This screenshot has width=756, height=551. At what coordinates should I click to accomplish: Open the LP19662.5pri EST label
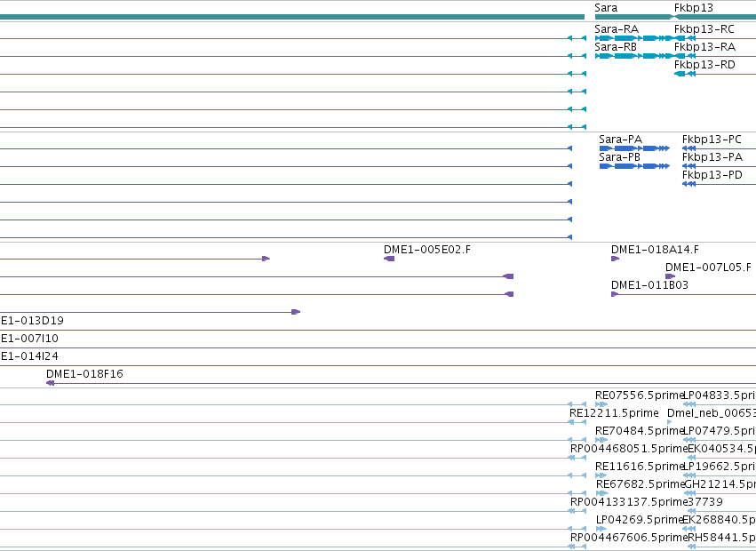[x=720, y=467]
